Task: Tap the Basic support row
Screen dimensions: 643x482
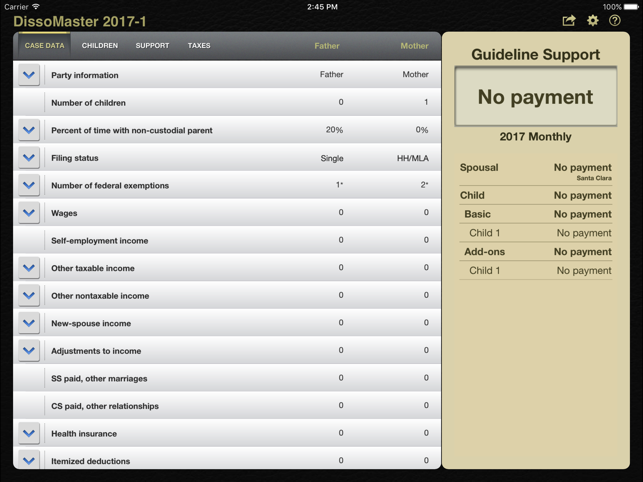Action: point(536,214)
